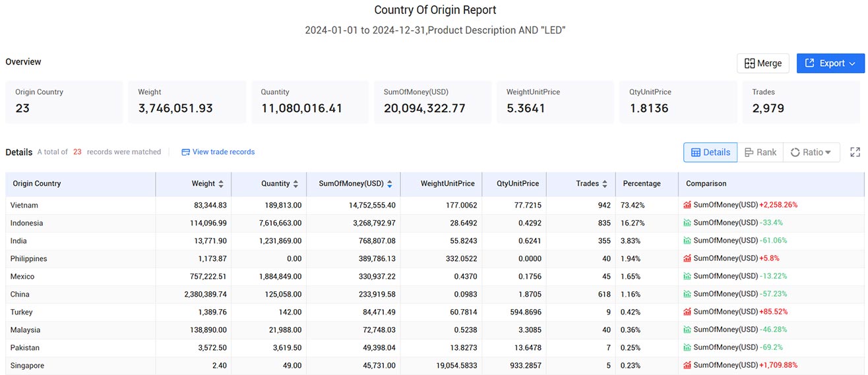Select the Pakistan row name
The width and height of the screenshot is (868, 375).
[25, 347]
